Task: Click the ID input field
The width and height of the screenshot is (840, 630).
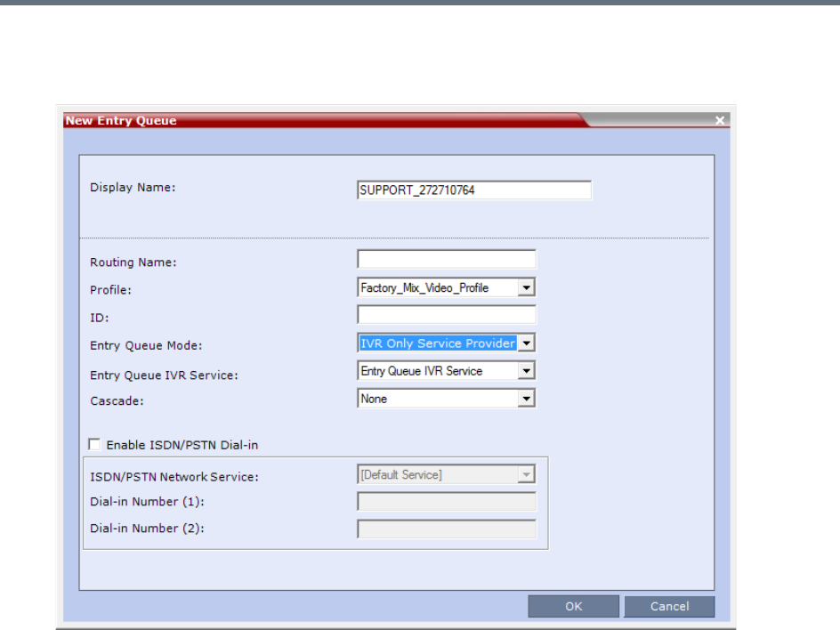Action: 447,315
